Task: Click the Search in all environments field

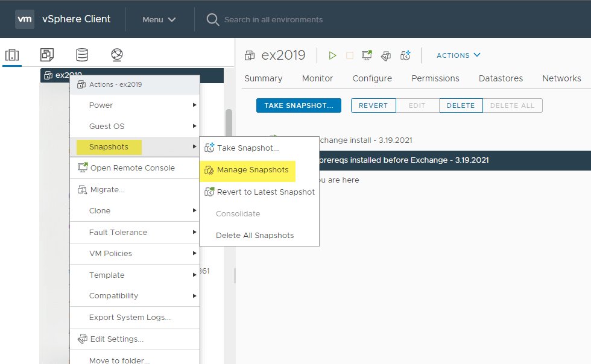Action: pos(273,20)
